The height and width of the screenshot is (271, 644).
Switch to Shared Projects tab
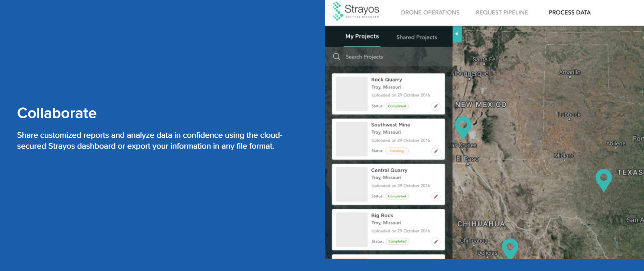[x=416, y=37]
